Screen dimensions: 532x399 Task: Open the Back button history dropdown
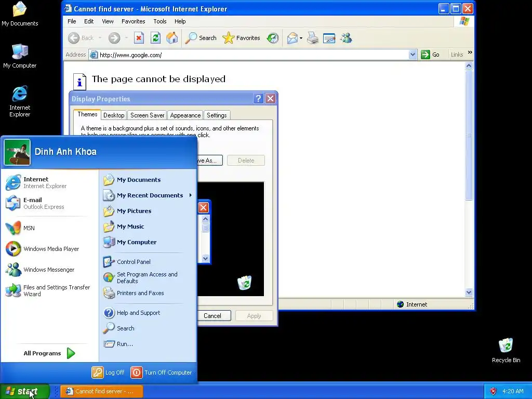click(100, 38)
